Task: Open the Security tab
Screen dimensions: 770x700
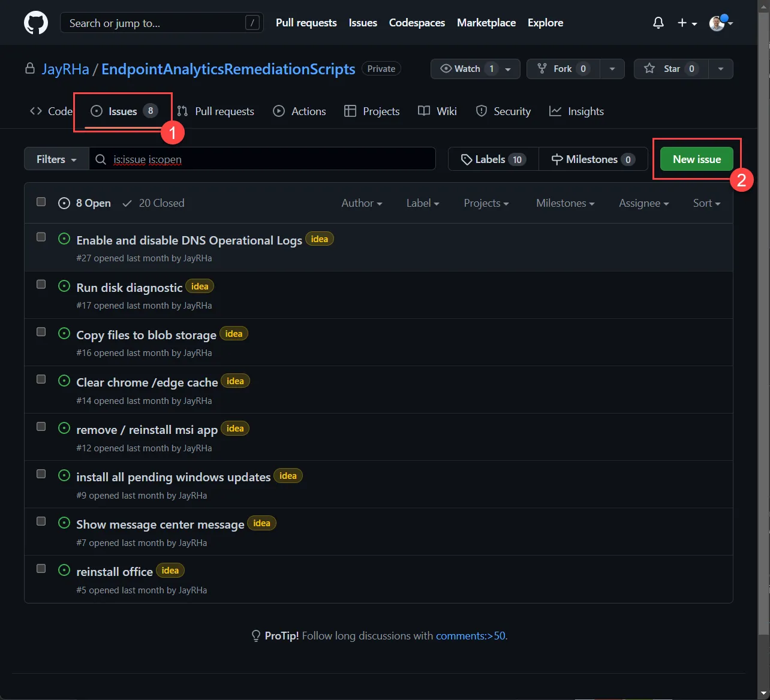Action: pyautogui.click(x=503, y=111)
